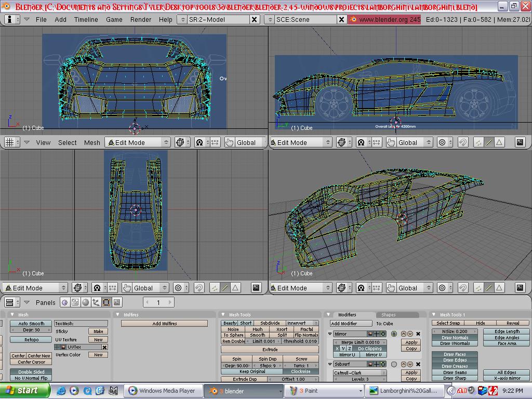Move the Mirror modifier down

(x=410, y=334)
